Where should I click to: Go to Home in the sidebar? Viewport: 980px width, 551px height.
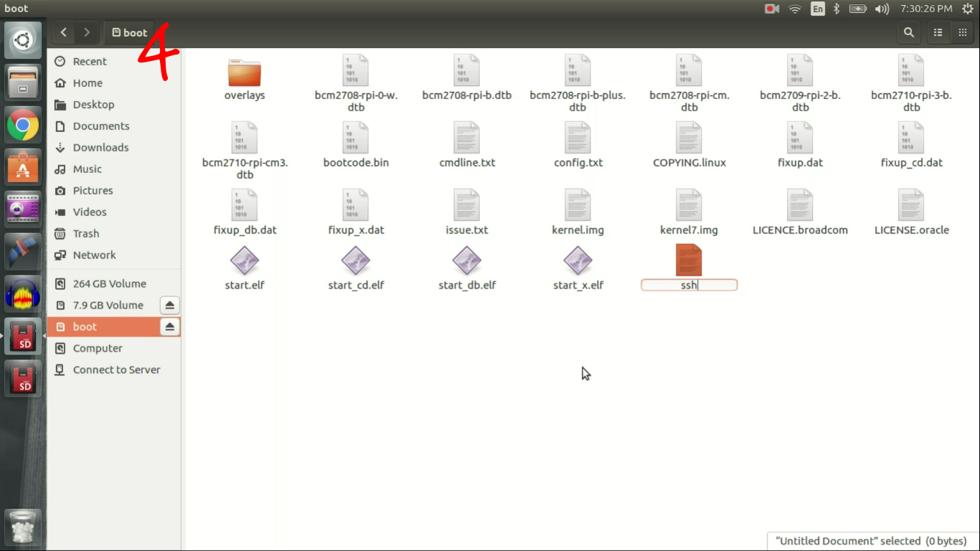(x=113, y=83)
